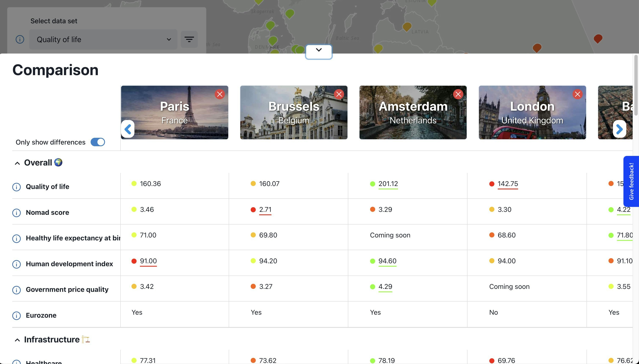
Task: Show the next city cards with the right arrow
Action: (619, 129)
